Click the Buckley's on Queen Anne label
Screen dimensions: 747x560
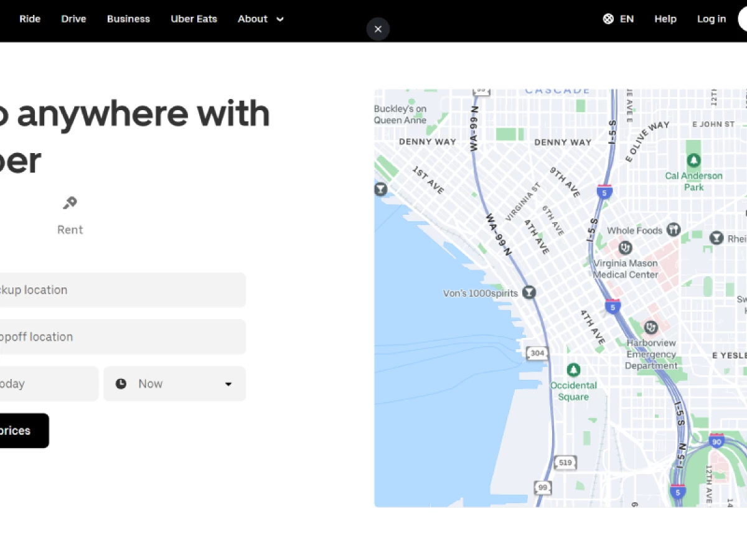[x=400, y=114]
